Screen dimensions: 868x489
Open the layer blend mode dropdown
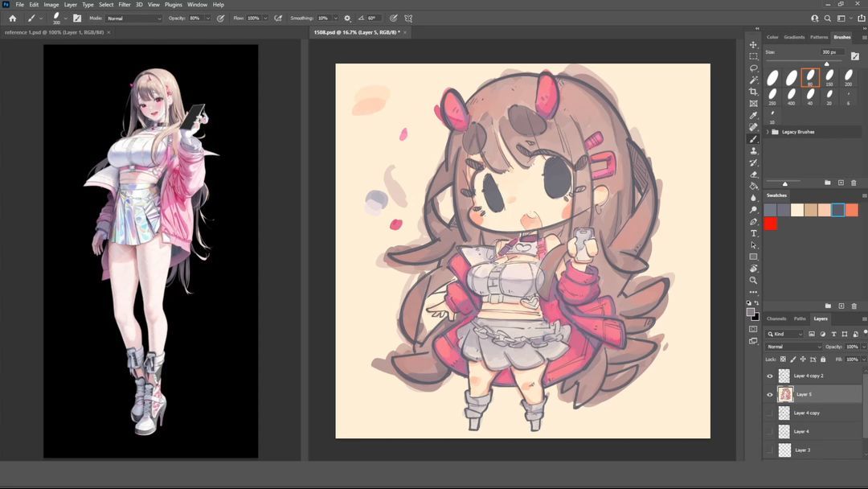click(793, 347)
